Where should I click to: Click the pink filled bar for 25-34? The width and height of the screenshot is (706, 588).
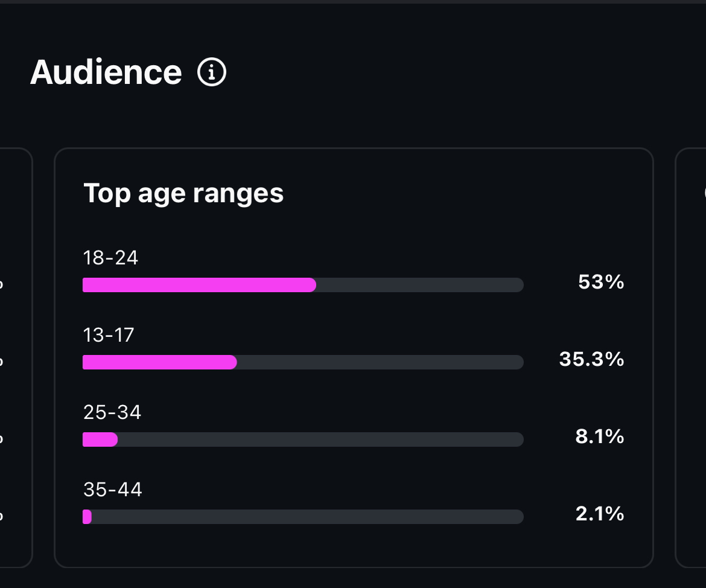(x=100, y=439)
